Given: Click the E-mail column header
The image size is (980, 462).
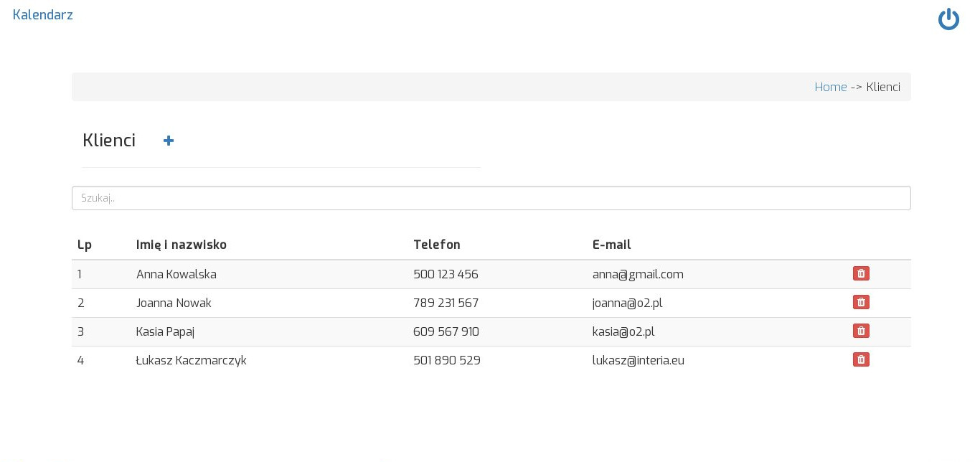Looking at the screenshot, I should [x=612, y=245].
